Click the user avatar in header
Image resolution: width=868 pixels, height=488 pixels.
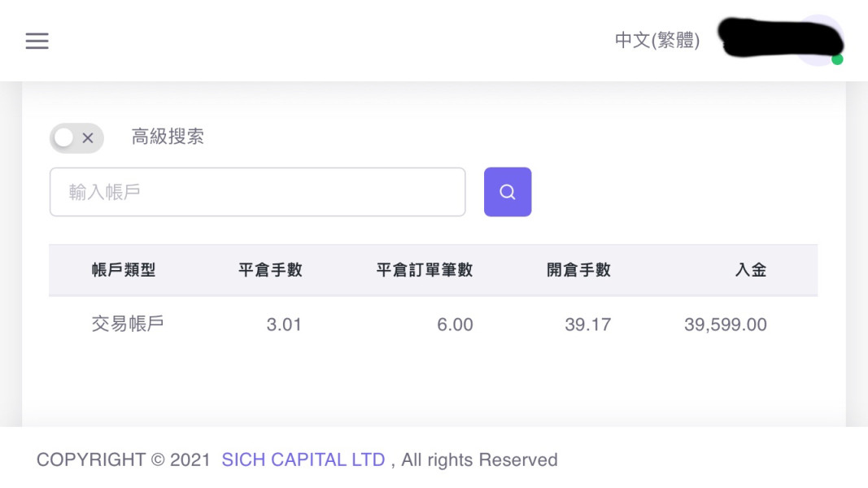pos(818,40)
